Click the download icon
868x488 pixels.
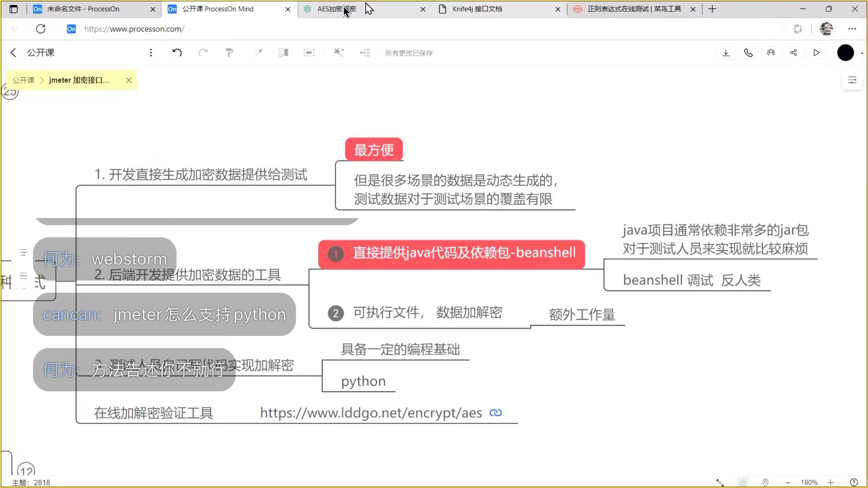tap(726, 53)
